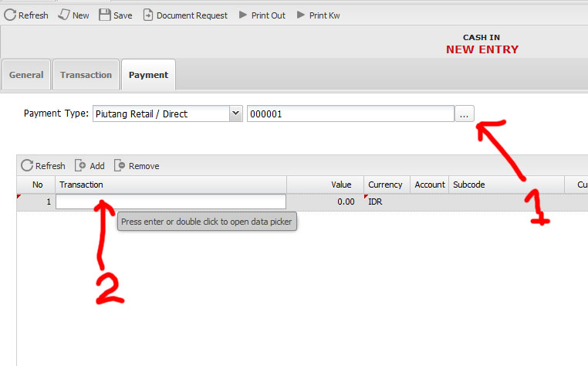This screenshot has height=366, width=588.
Task: Select the 0.00 Value cell
Action: click(x=325, y=202)
